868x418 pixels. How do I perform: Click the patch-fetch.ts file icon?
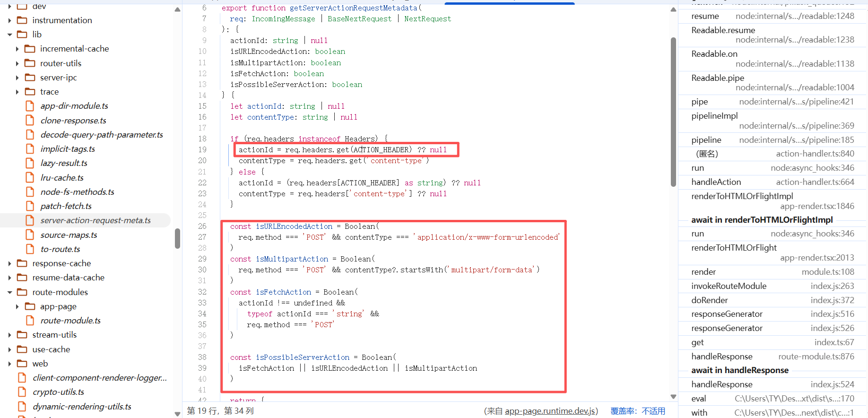pos(30,206)
